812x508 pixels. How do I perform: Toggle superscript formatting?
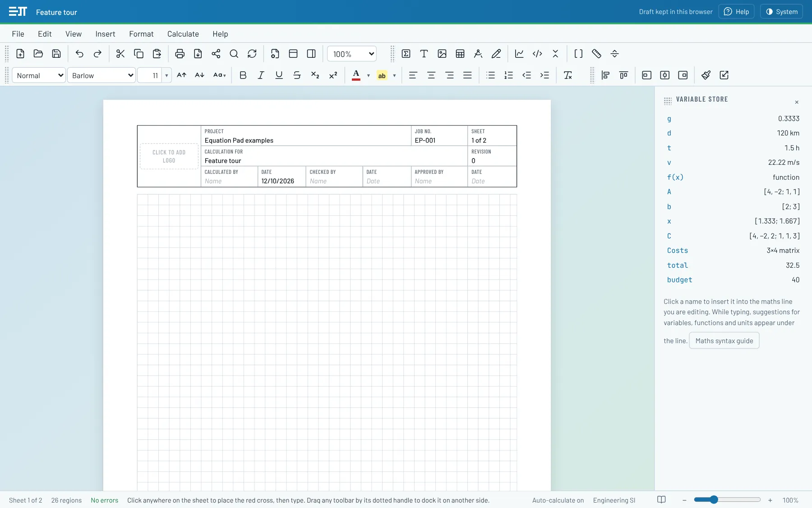pyautogui.click(x=333, y=75)
